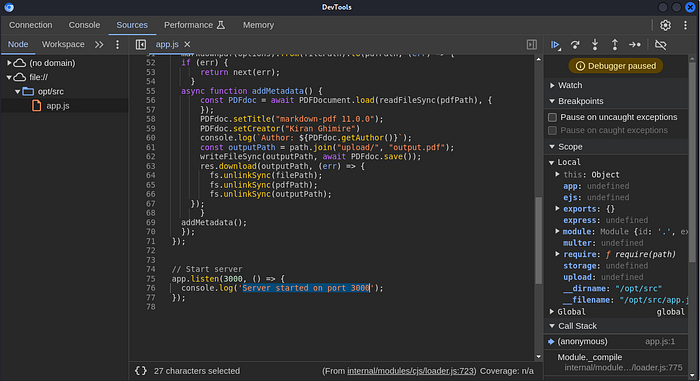Show more navigator tabs chevron

point(99,44)
